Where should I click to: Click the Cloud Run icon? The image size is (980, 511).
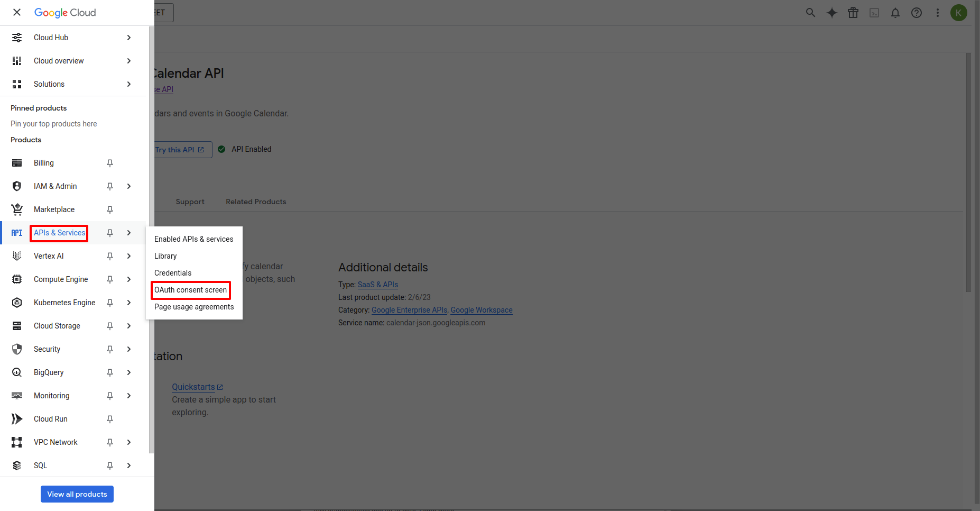[x=17, y=419]
